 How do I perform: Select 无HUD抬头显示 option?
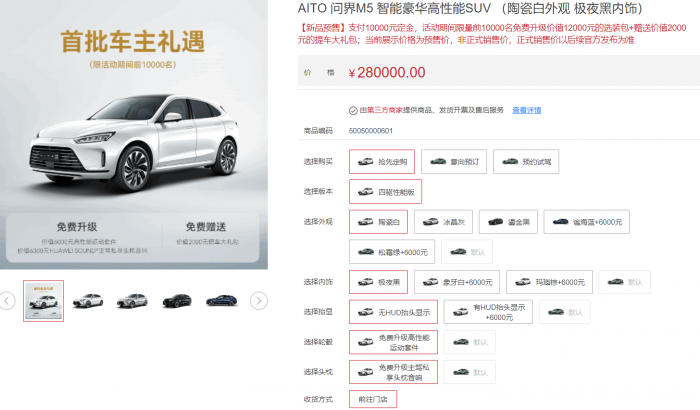pyautogui.click(x=393, y=312)
